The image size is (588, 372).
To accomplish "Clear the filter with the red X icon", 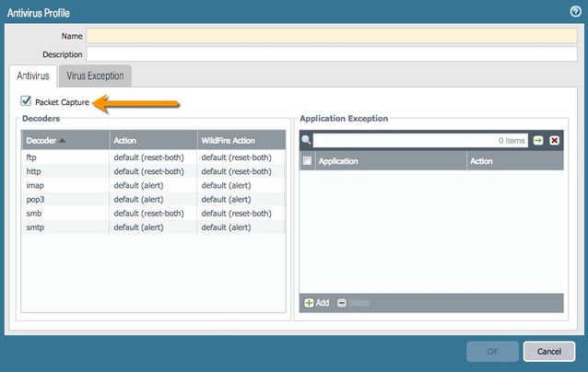I will [554, 141].
